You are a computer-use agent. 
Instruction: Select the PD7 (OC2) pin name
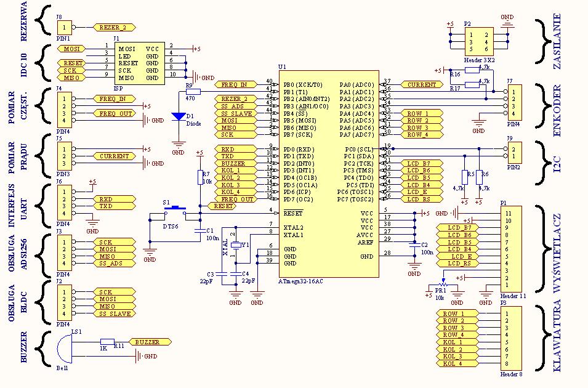click(299, 200)
